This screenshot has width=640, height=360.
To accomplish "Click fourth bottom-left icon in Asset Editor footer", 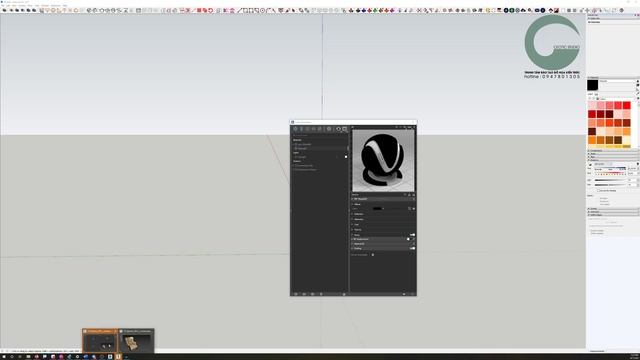I will [x=321, y=294].
